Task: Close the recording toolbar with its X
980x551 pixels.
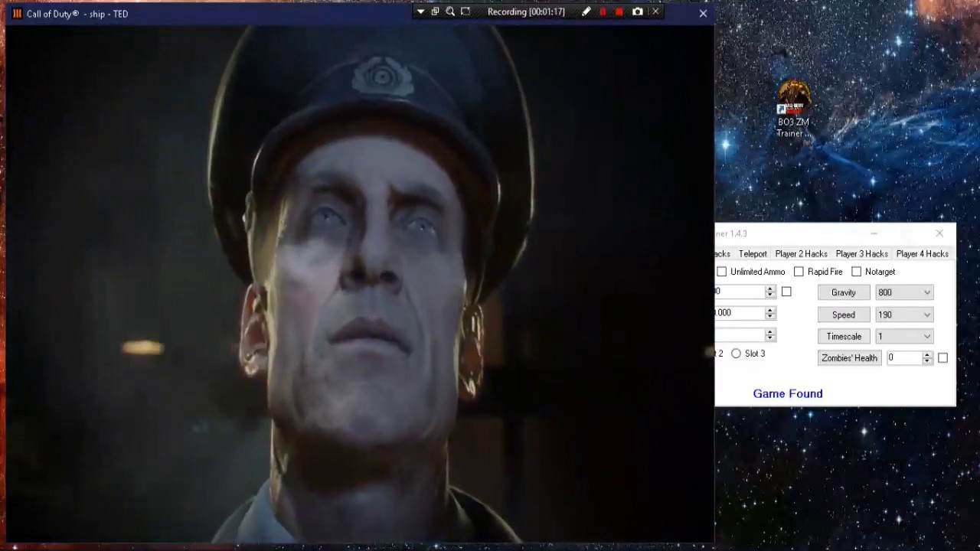Action: click(655, 11)
